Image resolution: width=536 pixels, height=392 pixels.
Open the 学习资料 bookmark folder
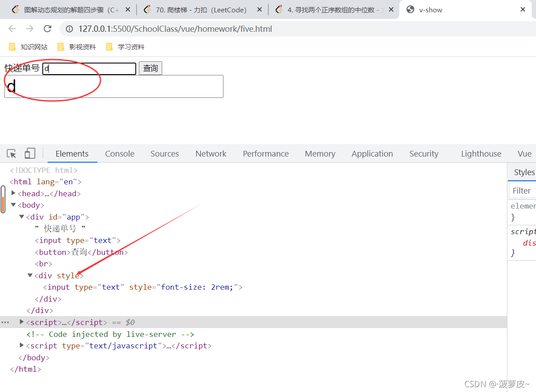click(125, 47)
